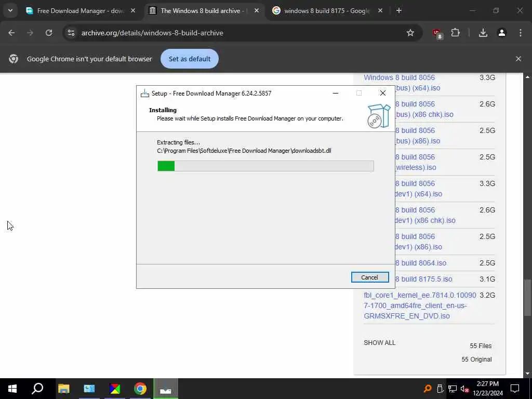Open Windows taskbar search
This screenshot has width=532, height=399.
point(37,389)
